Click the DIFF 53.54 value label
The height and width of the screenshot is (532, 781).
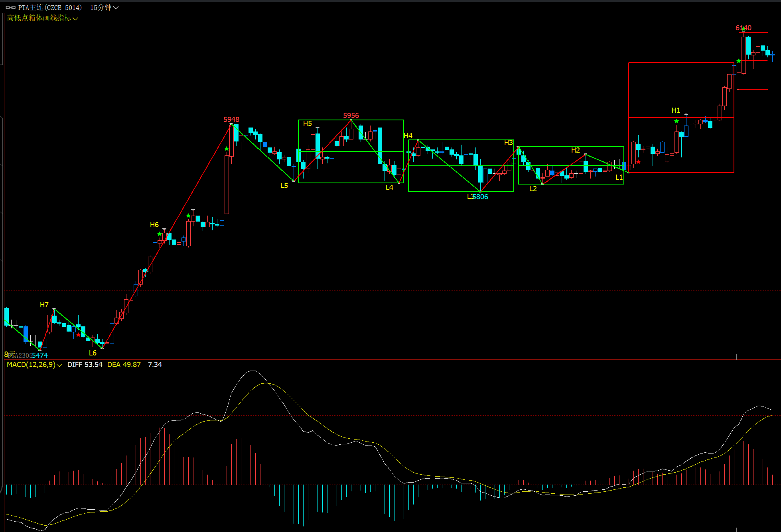point(85,365)
